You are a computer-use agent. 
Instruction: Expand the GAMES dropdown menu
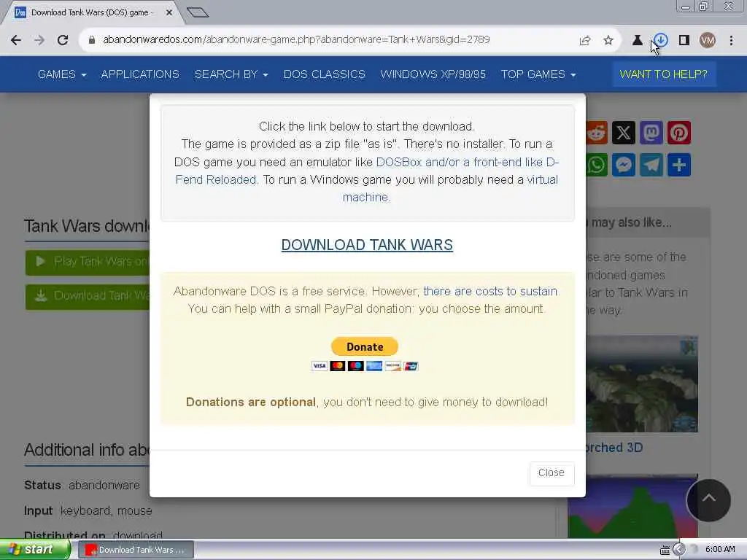point(62,74)
